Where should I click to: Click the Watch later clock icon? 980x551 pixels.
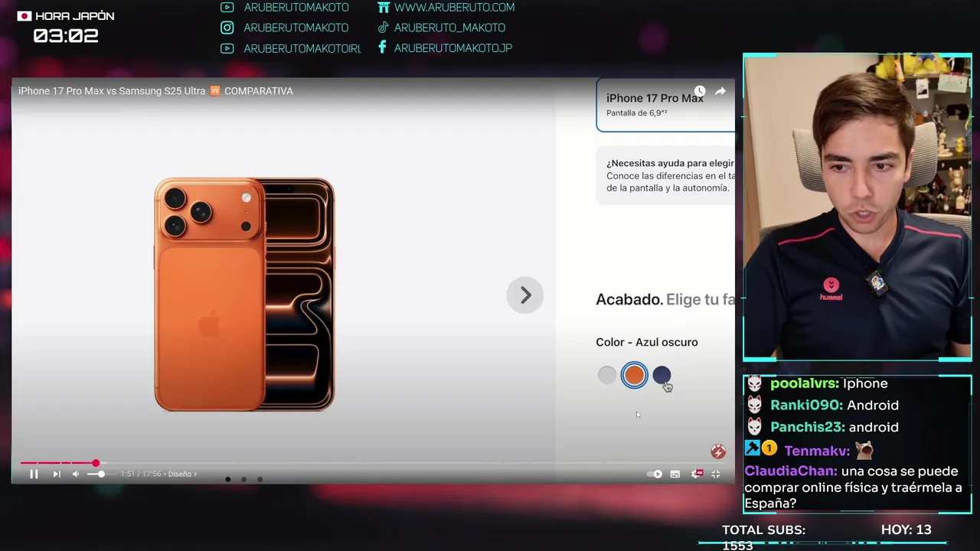[x=699, y=91]
